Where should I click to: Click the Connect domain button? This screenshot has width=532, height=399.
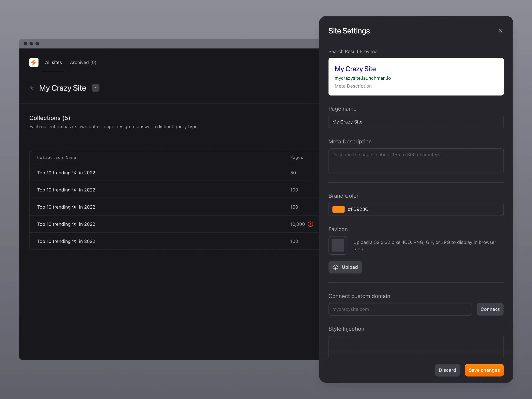(x=490, y=309)
